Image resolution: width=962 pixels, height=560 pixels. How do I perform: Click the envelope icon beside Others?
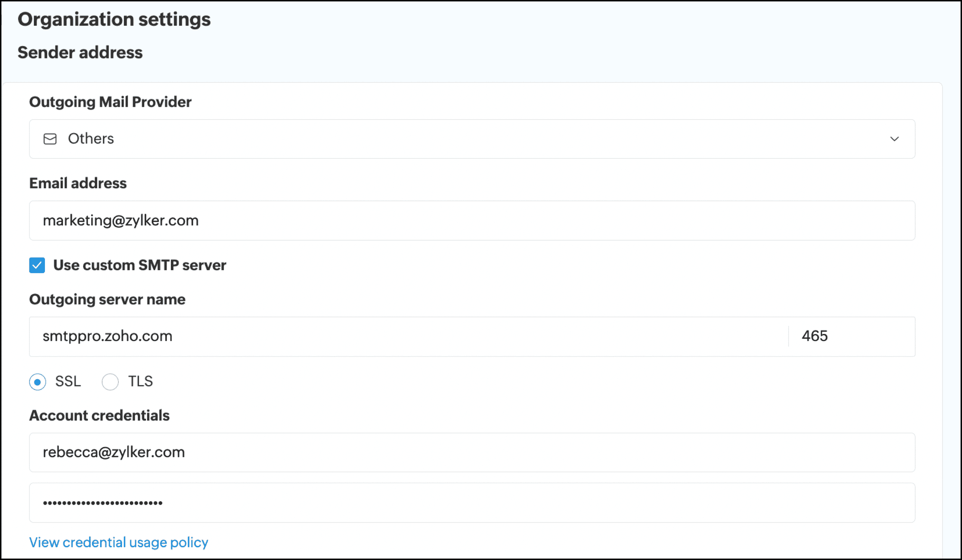50,139
